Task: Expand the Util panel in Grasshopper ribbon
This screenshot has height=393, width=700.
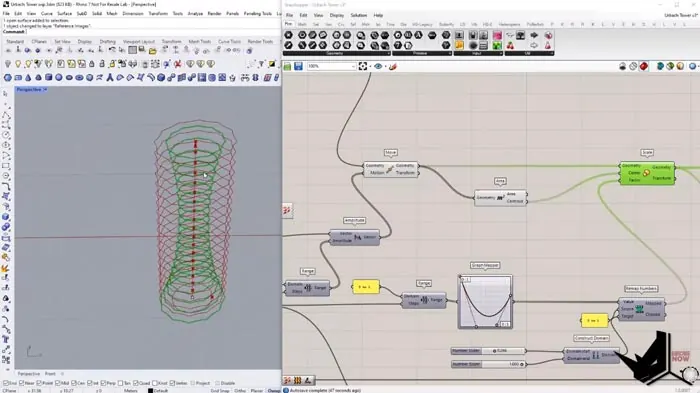Action: [x=552, y=53]
